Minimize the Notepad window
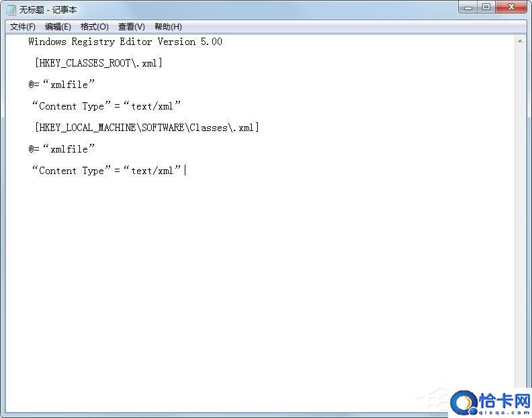 pos(468,7)
